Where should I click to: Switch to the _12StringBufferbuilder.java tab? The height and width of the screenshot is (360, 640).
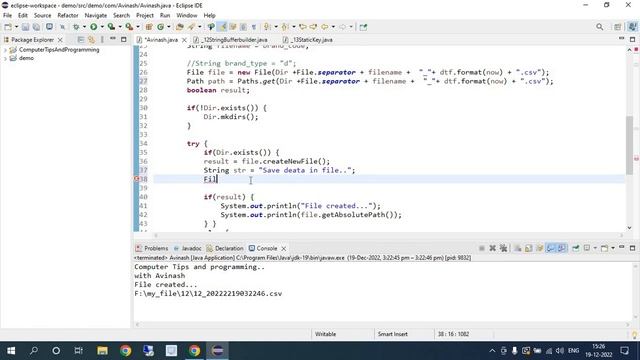(x=231, y=40)
